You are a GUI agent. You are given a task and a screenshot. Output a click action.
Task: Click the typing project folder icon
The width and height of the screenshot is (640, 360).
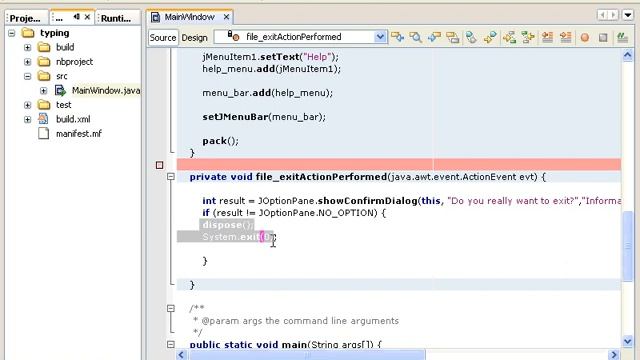(x=28, y=33)
